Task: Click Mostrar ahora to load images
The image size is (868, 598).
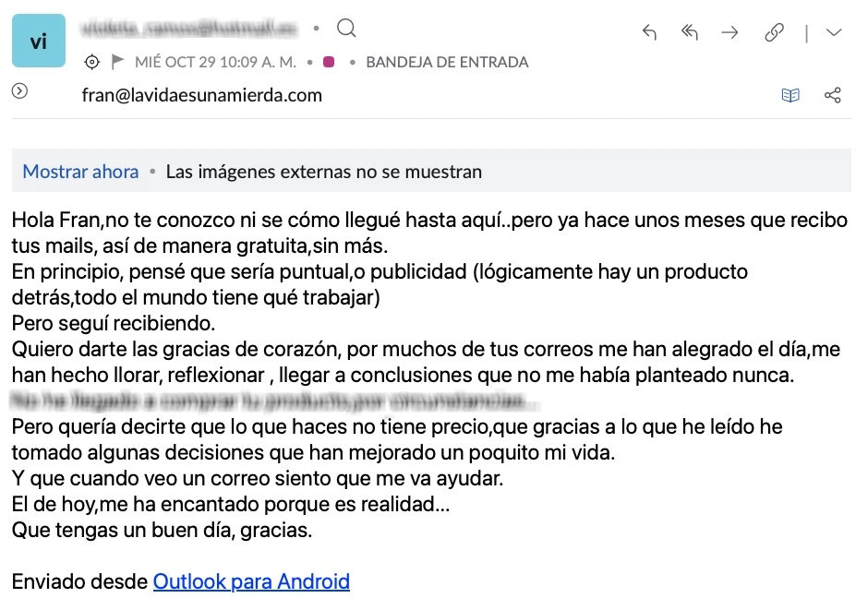Action: pos(80,172)
